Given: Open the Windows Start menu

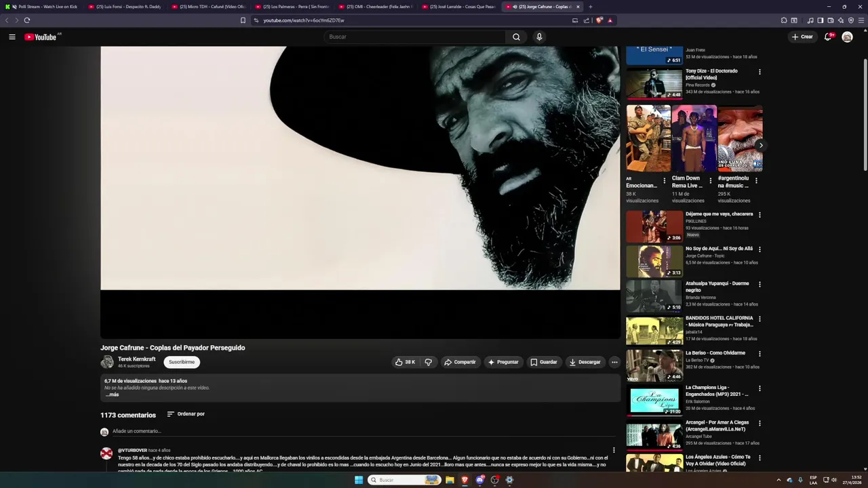Looking at the screenshot, I should (359, 480).
